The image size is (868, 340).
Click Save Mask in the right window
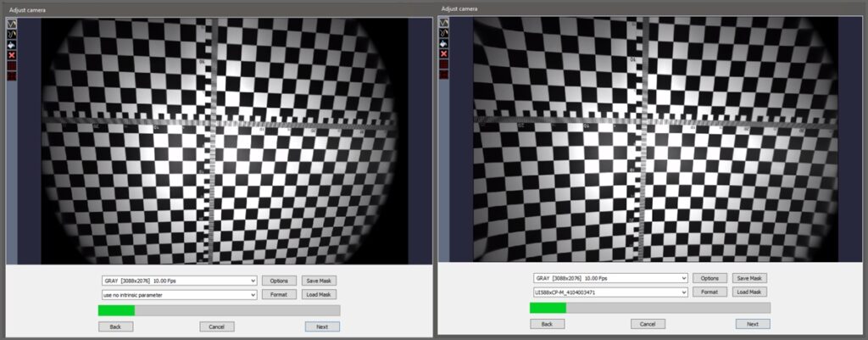click(749, 278)
